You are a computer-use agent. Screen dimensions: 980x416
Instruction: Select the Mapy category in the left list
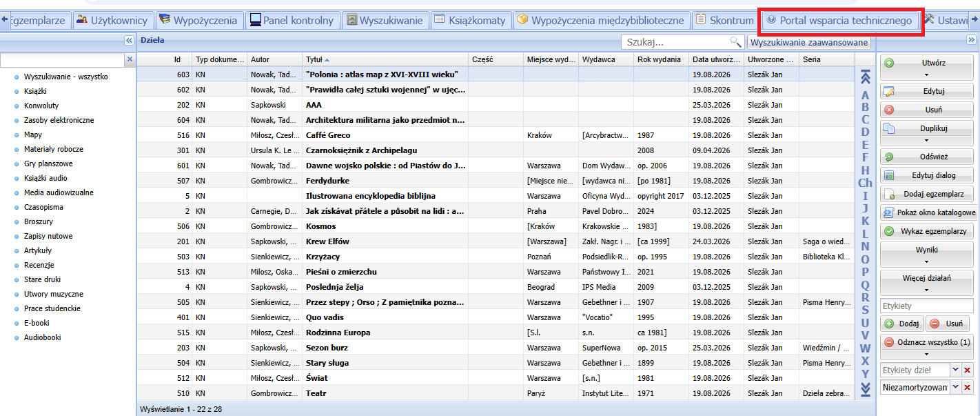[x=33, y=135]
